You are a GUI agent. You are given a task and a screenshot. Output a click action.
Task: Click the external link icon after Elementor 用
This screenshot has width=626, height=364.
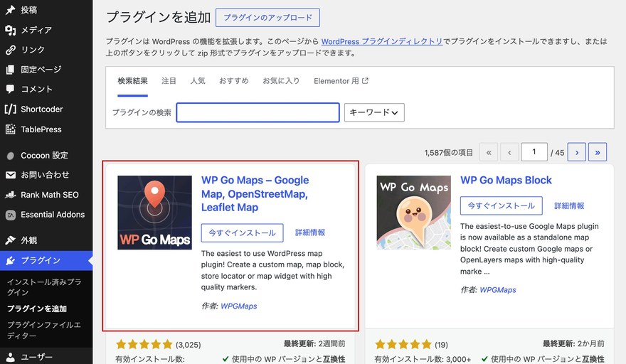[x=365, y=81]
